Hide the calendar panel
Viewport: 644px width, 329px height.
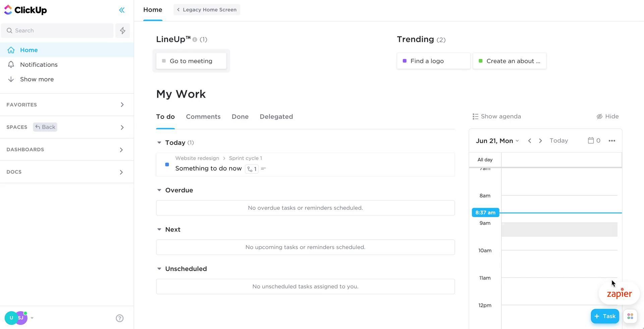(x=607, y=117)
